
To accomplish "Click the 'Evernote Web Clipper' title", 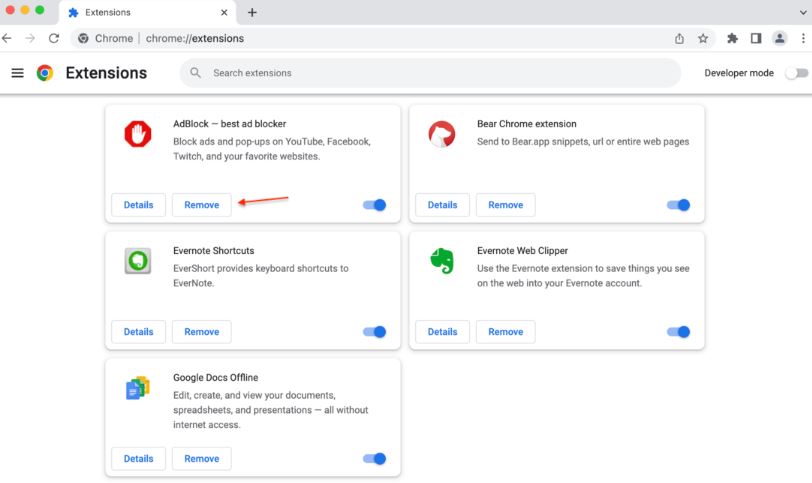I will click(x=522, y=251).
